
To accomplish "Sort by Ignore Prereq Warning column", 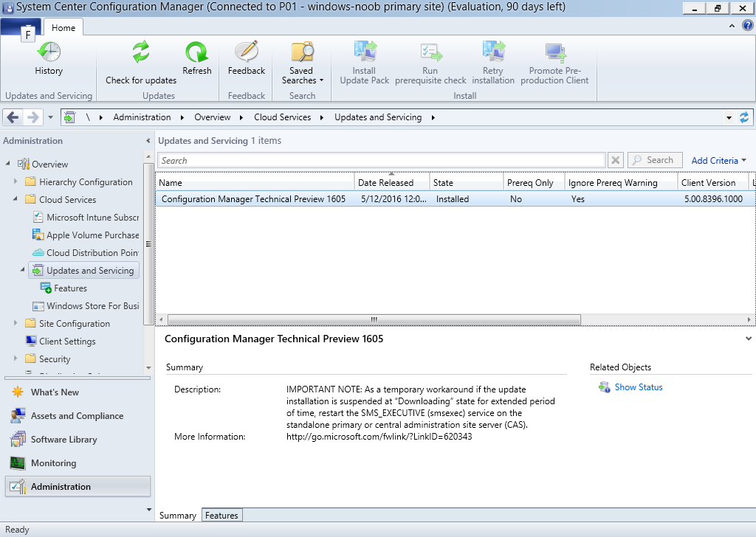I will tap(621, 182).
